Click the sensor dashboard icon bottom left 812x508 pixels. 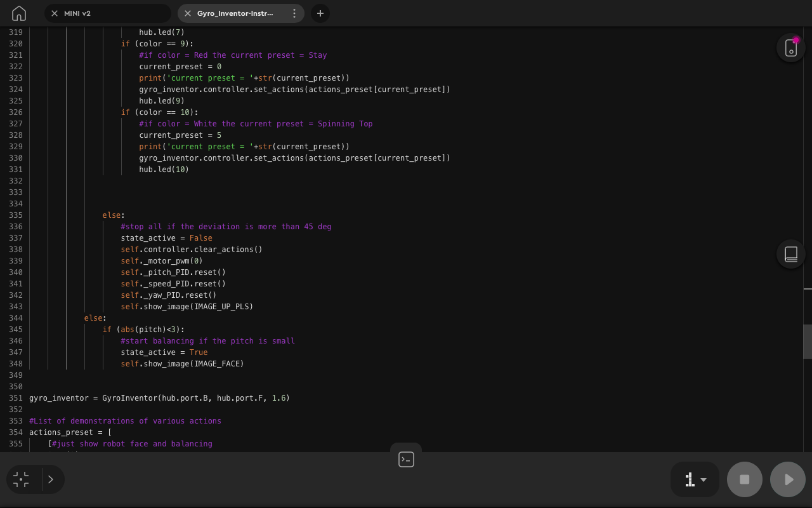point(21,479)
